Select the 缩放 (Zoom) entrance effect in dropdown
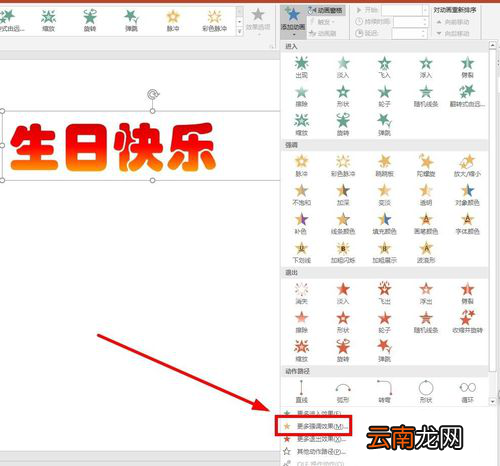 coord(301,125)
